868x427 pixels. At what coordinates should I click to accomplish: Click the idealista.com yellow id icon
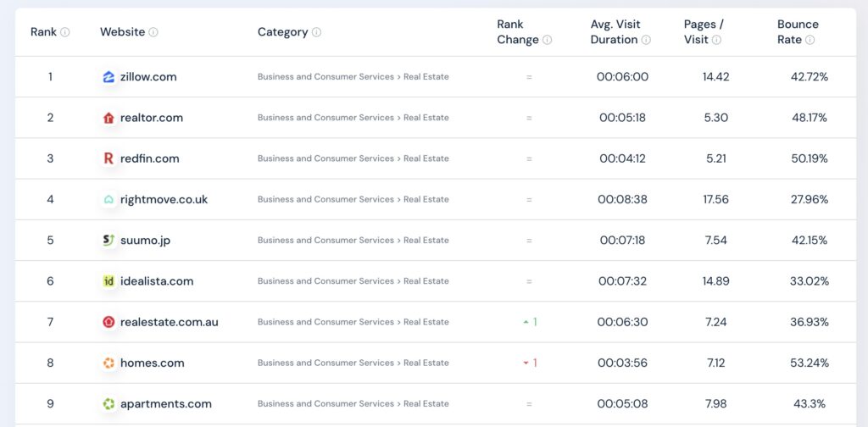[108, 281]
